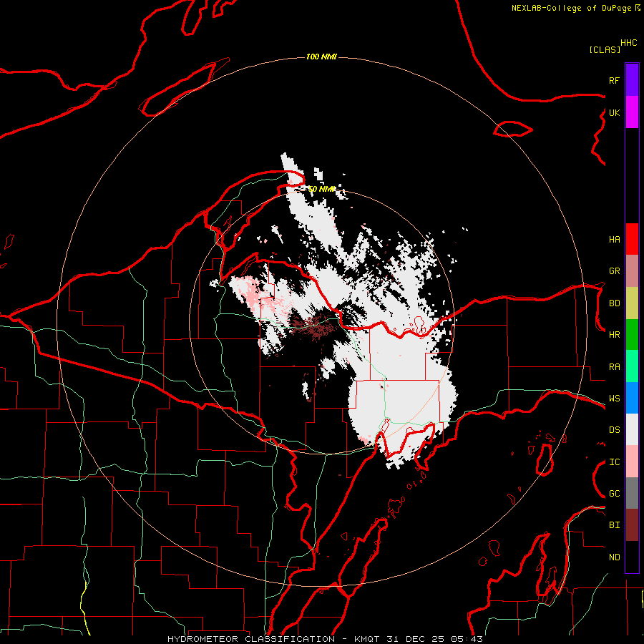Click the DS white legend swatch
The height and width of the screenshot is (644, 644).
point(632,429)
